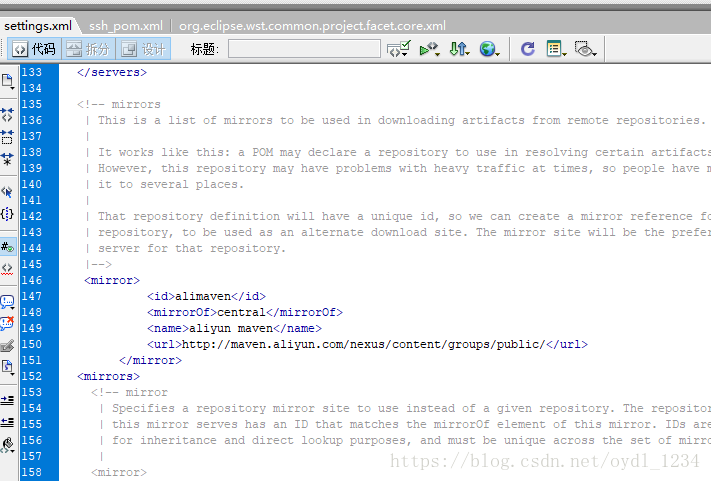Image resolution: width=711 pixels, height=481 pixels.
Task: Open the File Management arrows menu
Action: point(459,49)
